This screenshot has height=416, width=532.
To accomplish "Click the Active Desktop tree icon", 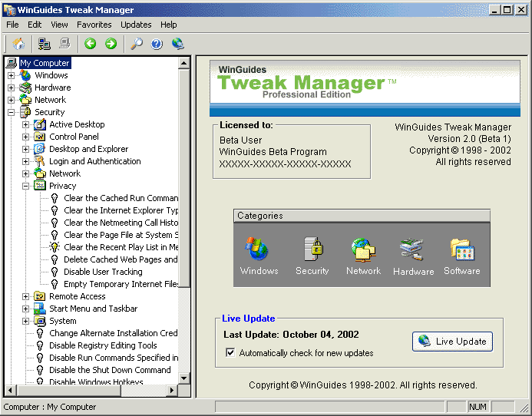I will point(40,124).
